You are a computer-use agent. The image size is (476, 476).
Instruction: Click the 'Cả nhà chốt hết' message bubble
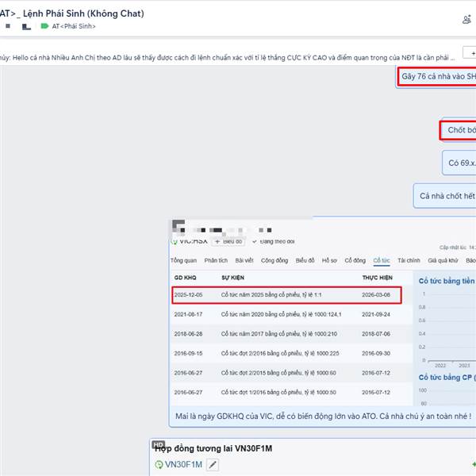[446, 196]
